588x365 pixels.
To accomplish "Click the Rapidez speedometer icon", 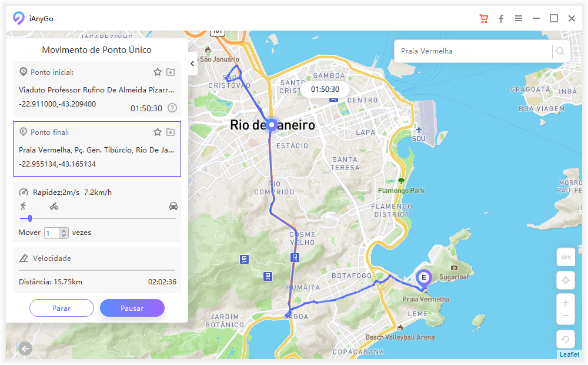I will pos(24,193).
